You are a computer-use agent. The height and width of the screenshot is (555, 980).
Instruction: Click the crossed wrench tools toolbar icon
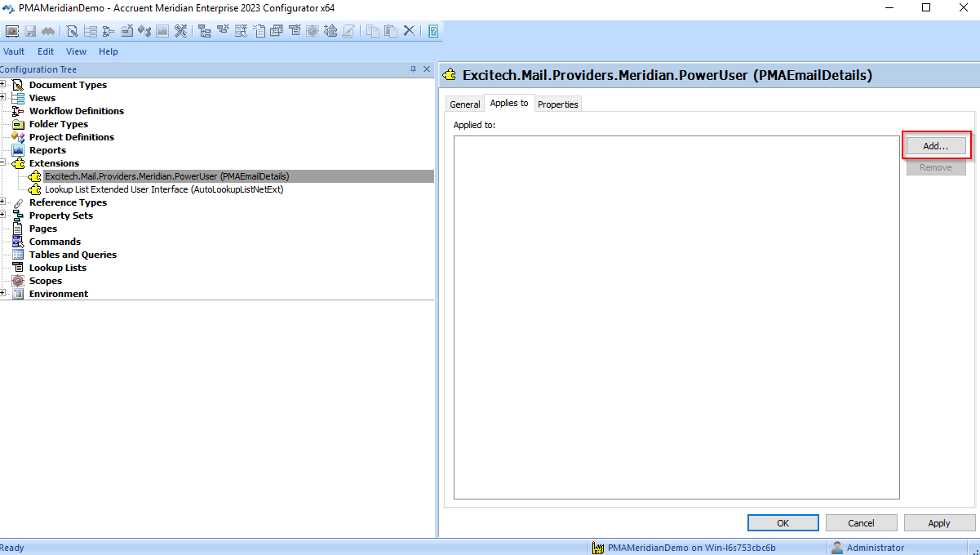(180, 31)
